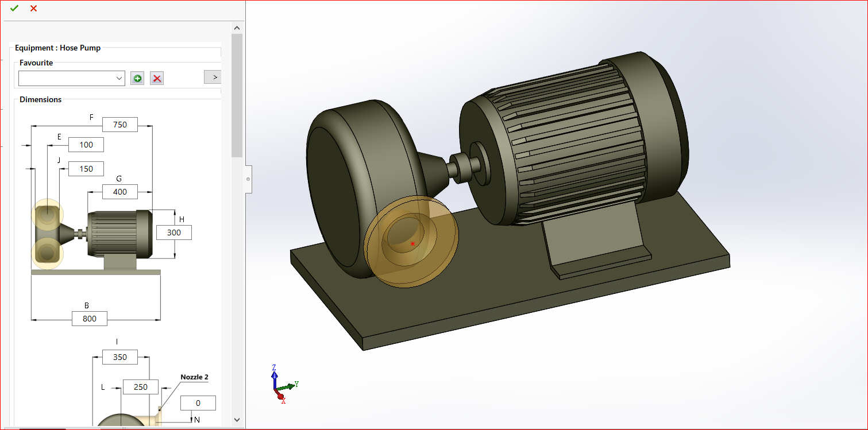Confirm with the green checkmark icon

pyautogui.click(x=14, y=8)
